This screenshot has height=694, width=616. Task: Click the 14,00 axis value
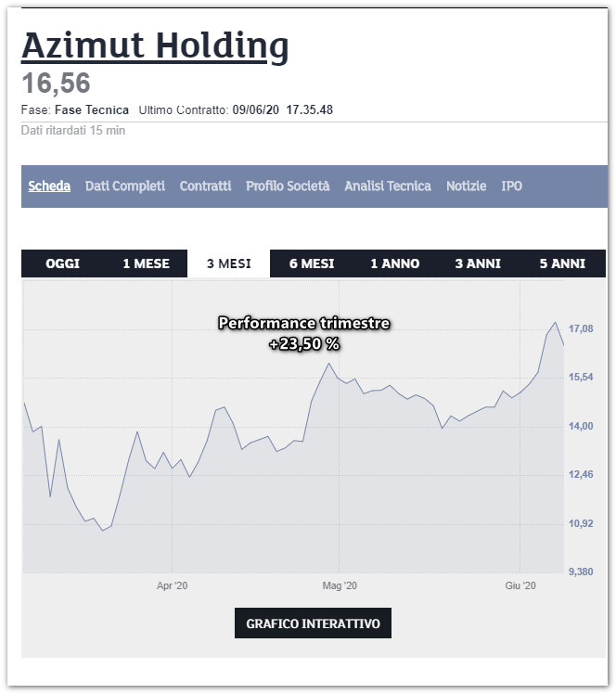coord(581,426)
